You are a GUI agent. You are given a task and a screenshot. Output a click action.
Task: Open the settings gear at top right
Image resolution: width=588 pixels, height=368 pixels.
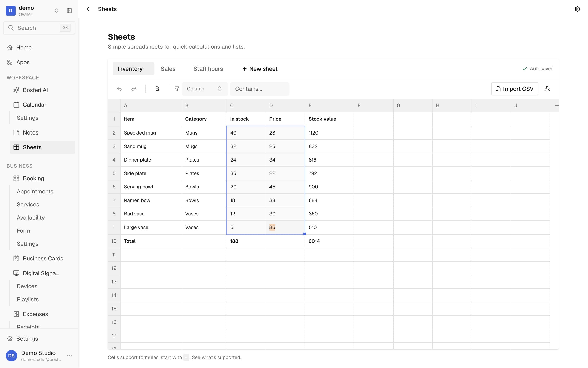click(x=577, y=9)
